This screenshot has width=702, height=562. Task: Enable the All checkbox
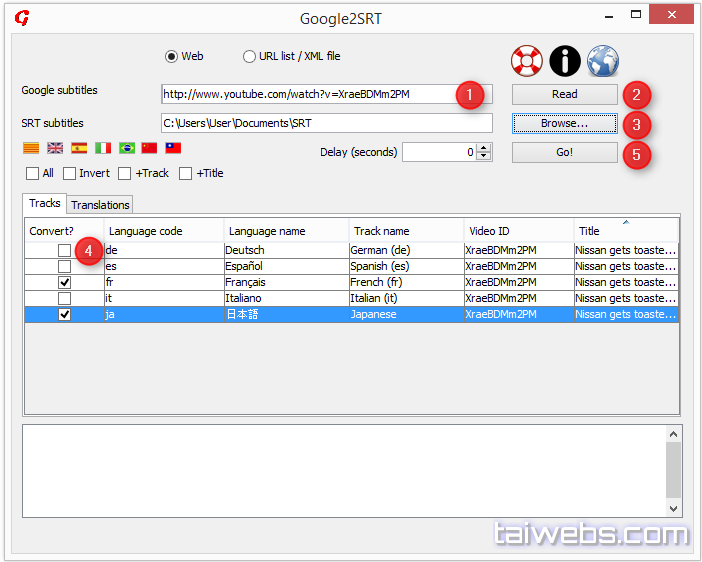click(33, 173)
